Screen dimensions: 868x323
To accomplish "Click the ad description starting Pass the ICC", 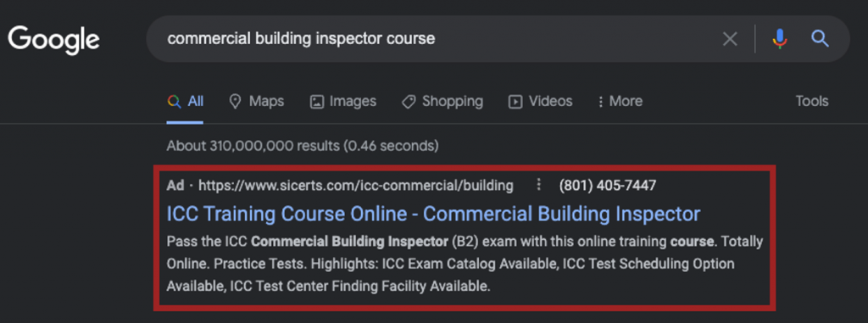I will point(465,265).
